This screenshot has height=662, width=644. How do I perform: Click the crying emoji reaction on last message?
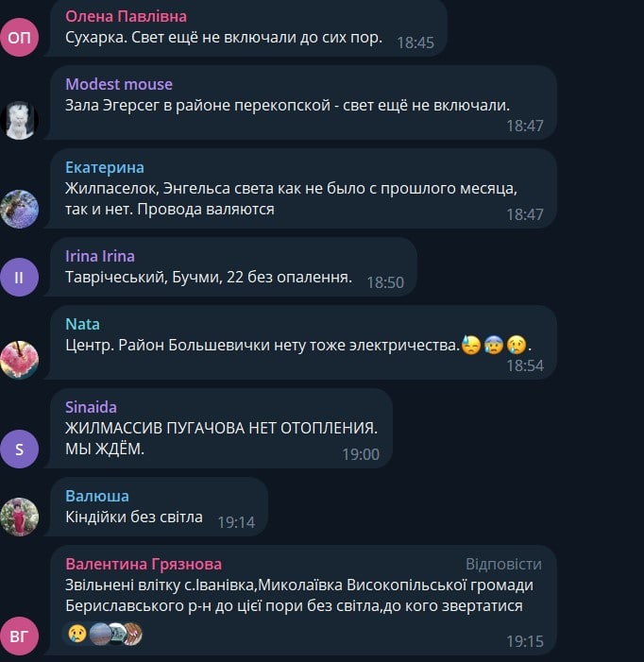77,634
